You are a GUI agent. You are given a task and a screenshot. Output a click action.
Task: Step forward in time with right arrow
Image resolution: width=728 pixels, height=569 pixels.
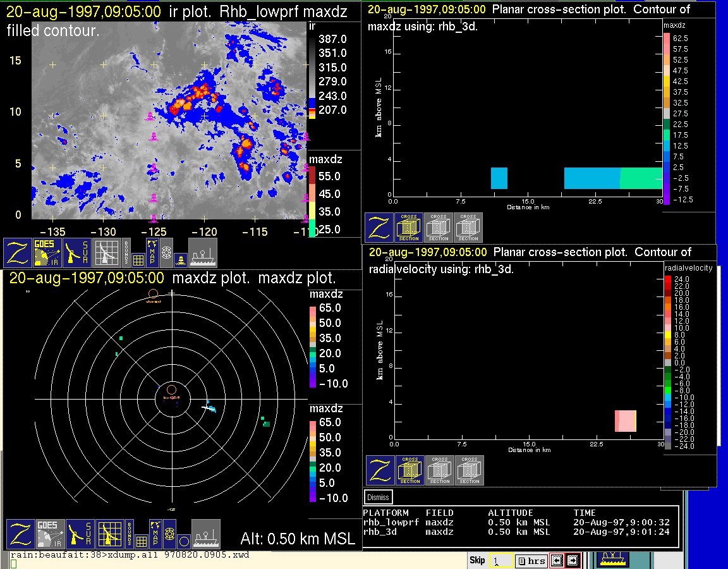[573, 560]
